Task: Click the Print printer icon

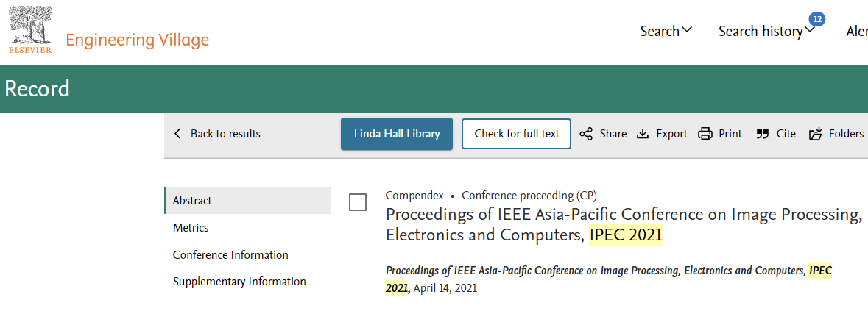Action: 705,134
